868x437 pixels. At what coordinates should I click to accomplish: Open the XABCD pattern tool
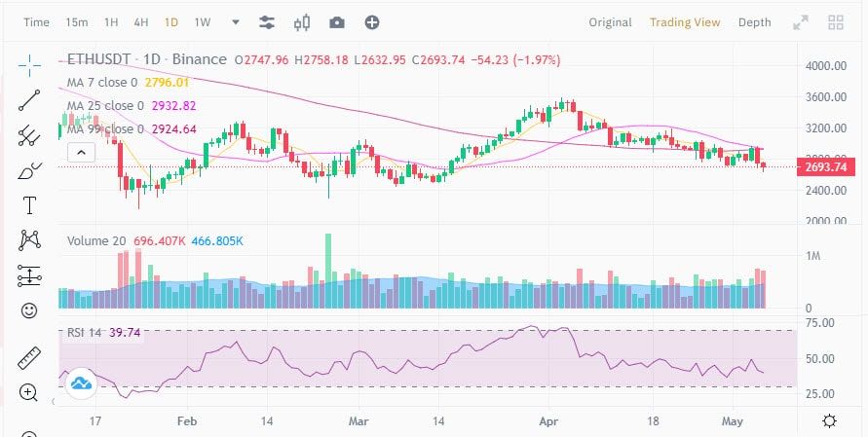pos(29,240)
